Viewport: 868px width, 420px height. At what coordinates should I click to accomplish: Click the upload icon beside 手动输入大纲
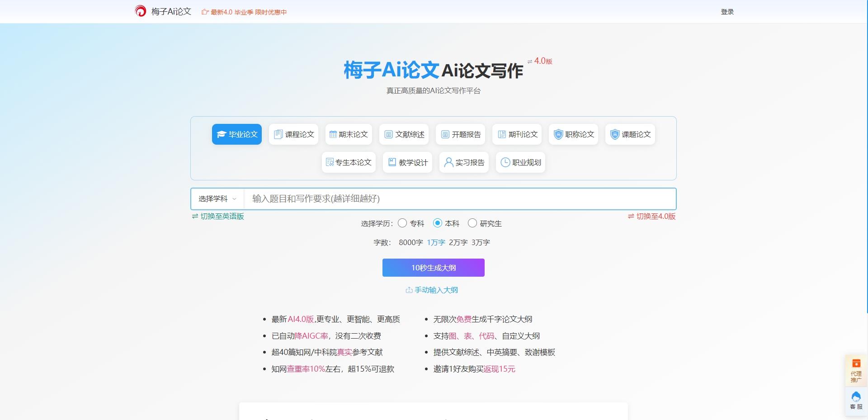click(409, 290)
